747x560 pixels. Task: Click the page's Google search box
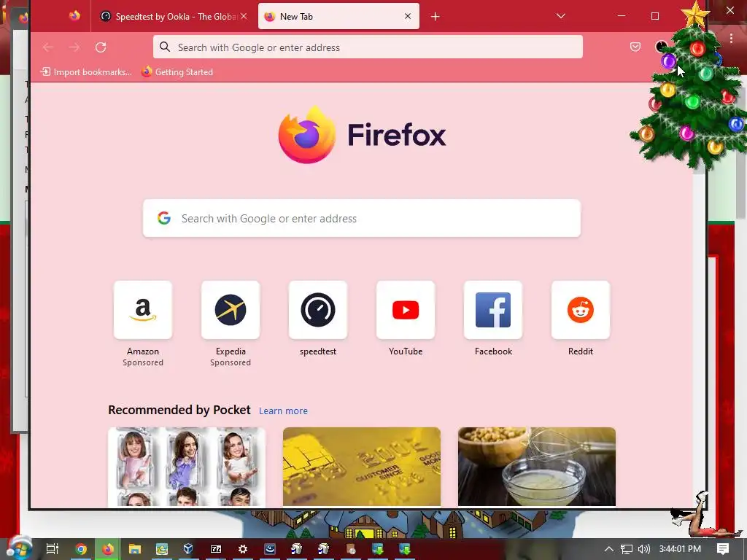point(362,218)
